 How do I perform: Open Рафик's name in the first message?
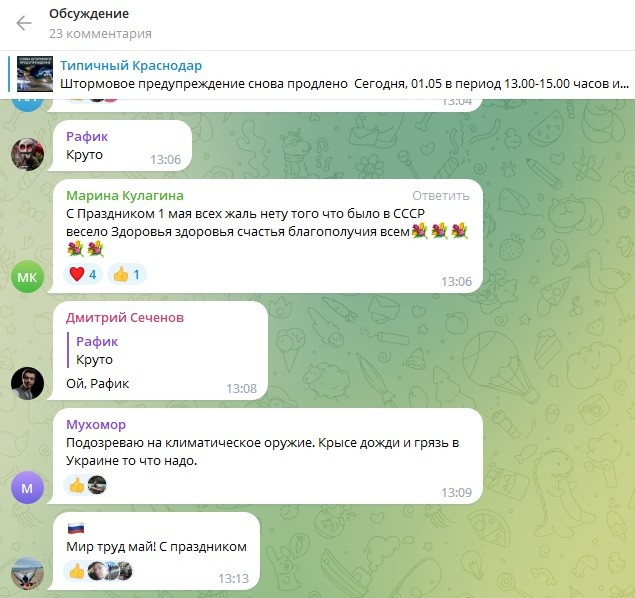[x=87, y=136]
